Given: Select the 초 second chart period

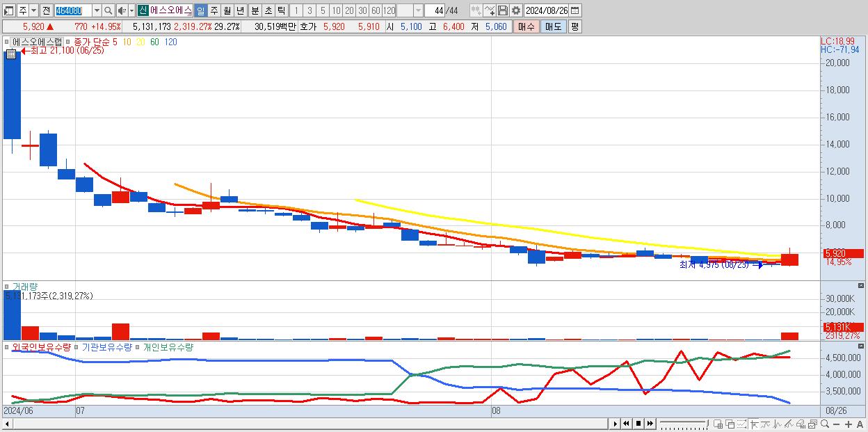Looking at the screenshot, I should 268,10.
